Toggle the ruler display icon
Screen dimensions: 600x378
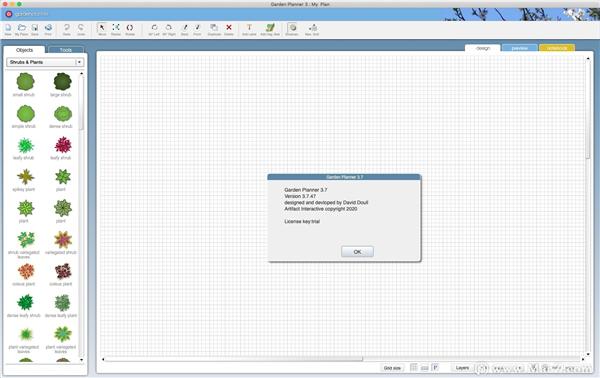[x=424, y=368]
